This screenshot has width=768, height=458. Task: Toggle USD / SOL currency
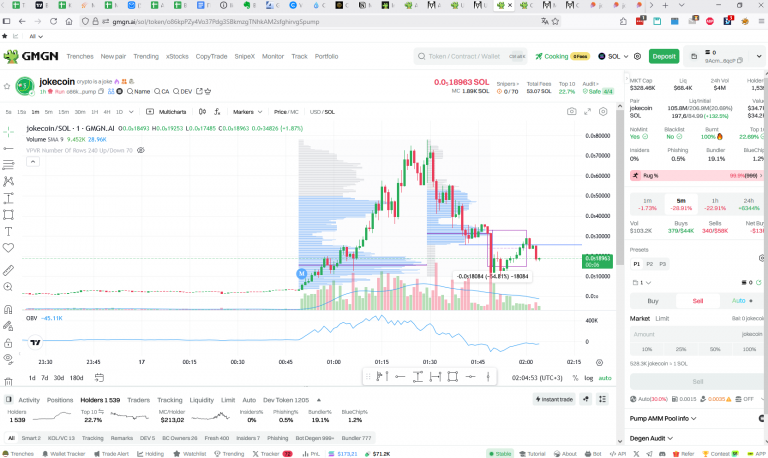pyautogui.click(x=322, y=112)
